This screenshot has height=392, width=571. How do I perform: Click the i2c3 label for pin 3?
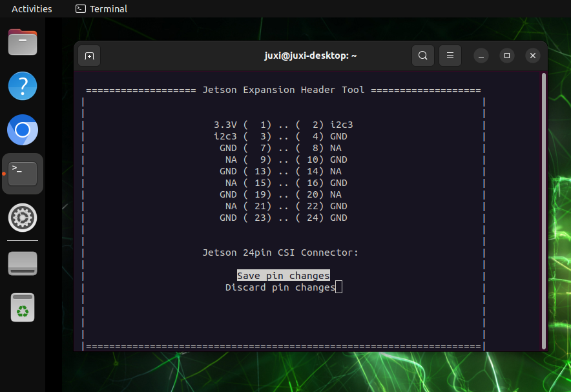pos(225,136)
